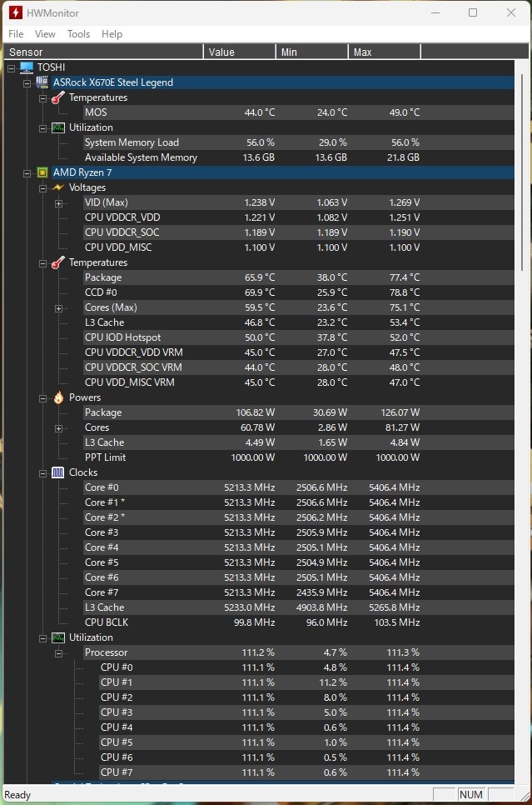Collapse the Voltages group

pyautogui.click(x=43, y=188)
